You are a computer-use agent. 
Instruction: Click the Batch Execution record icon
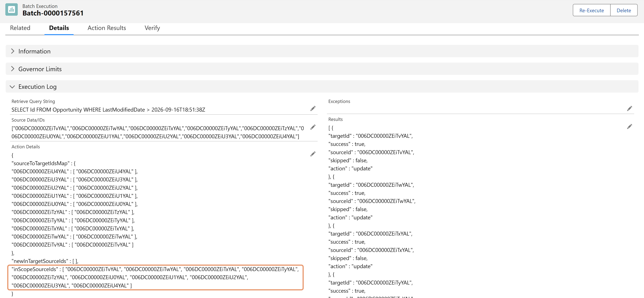[x=12, y=10]
